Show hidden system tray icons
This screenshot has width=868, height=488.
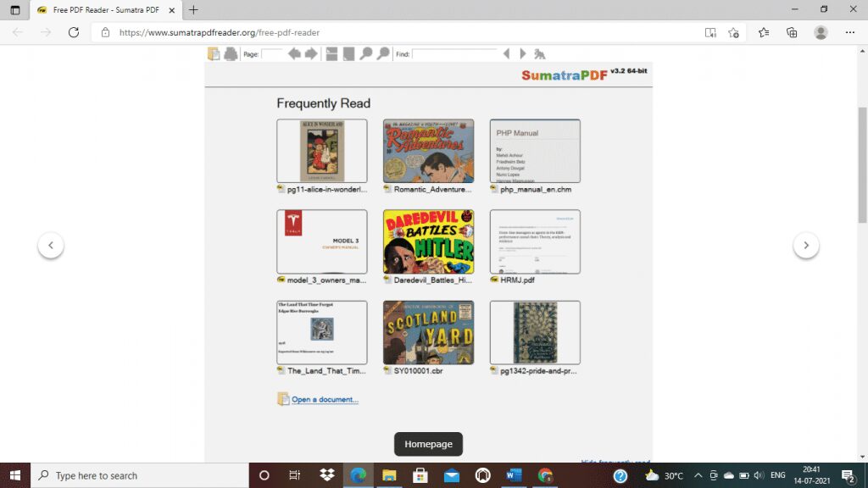(698, 475)
